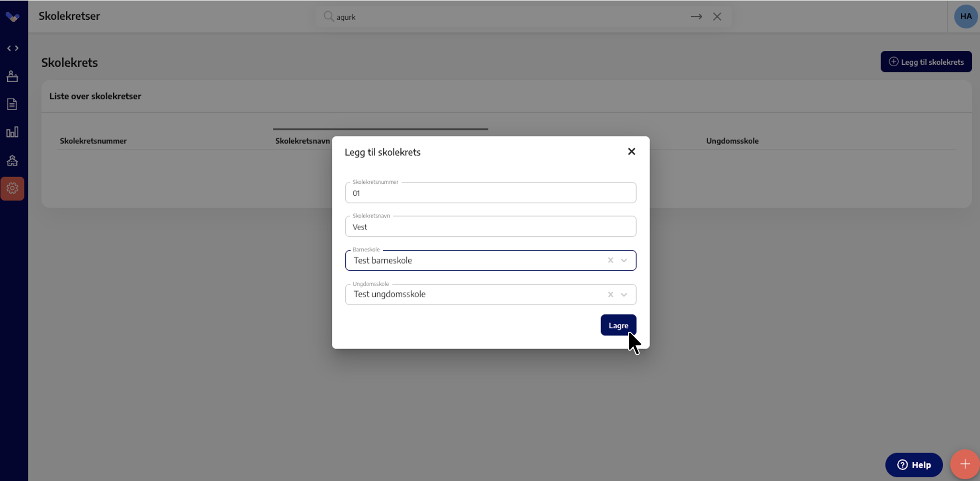Click the red plus floating button
The height and width of the screenshot is (481, 980).
point(965,464)
